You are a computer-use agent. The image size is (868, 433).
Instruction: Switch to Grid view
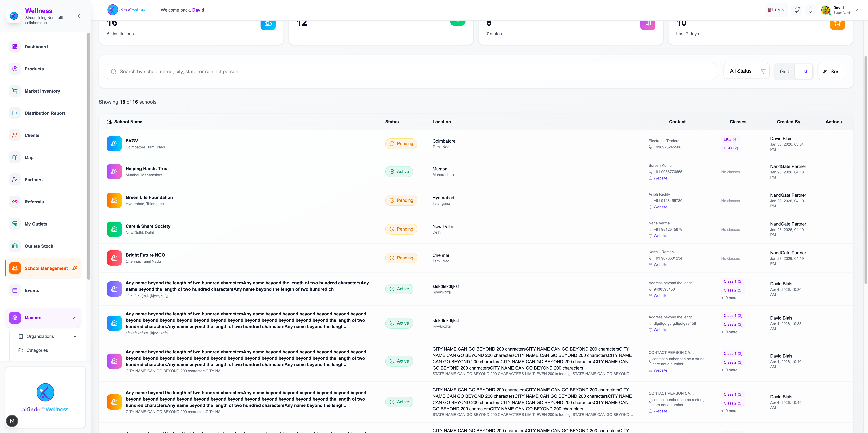(x=784, y=71)
